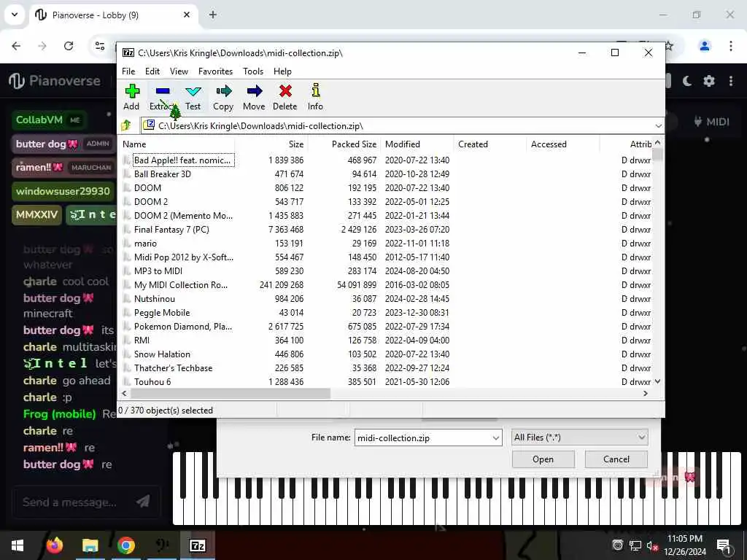Click the archive icon in the address bar
The height and width of the screenshot is (560, 747).
(x=149, y=125)
